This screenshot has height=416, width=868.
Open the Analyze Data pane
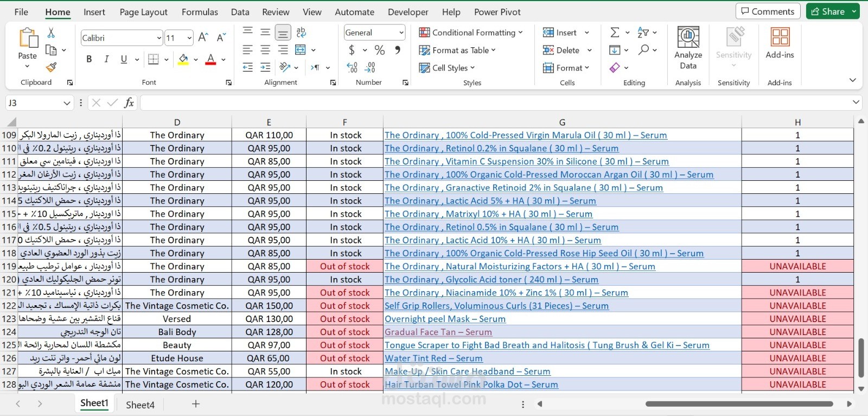tap(688, 48)
